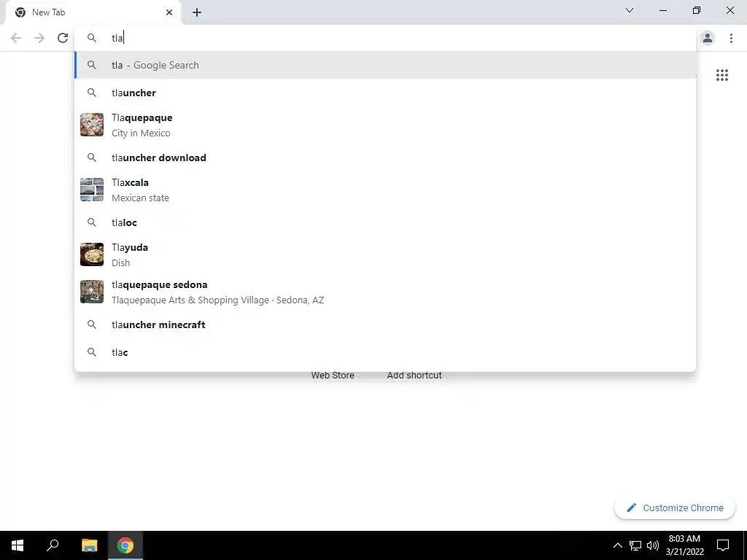
Task: Click the Chrome taskbar icon
Action: point(125,545)
